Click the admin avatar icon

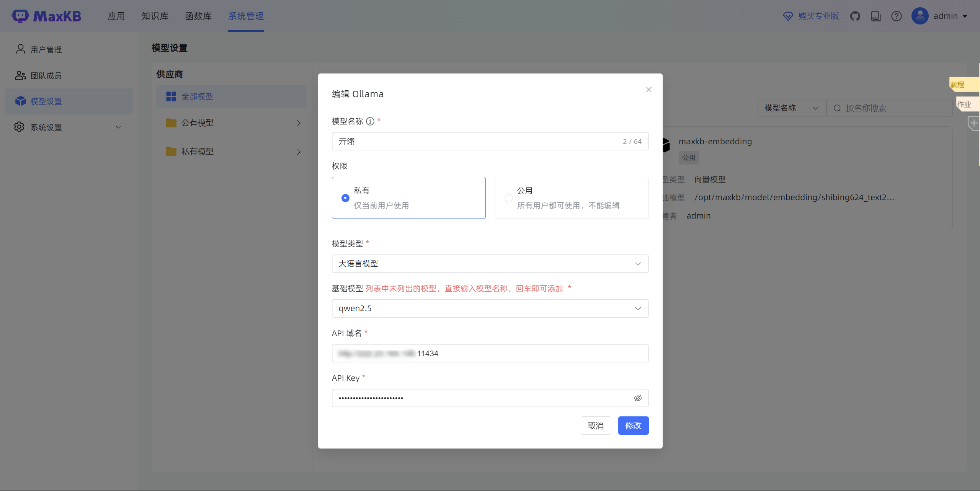coord(920,16)
